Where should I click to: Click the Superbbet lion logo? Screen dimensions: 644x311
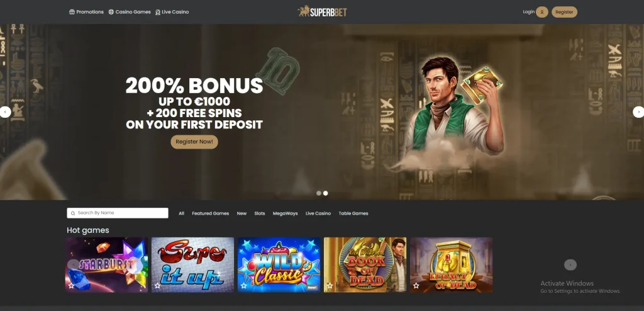pyautogui.click(x=323, y=11)
